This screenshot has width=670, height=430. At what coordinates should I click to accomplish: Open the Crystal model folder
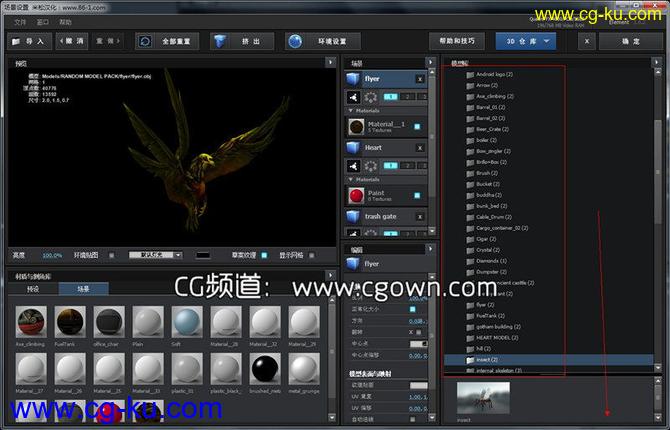pos(483,250)
